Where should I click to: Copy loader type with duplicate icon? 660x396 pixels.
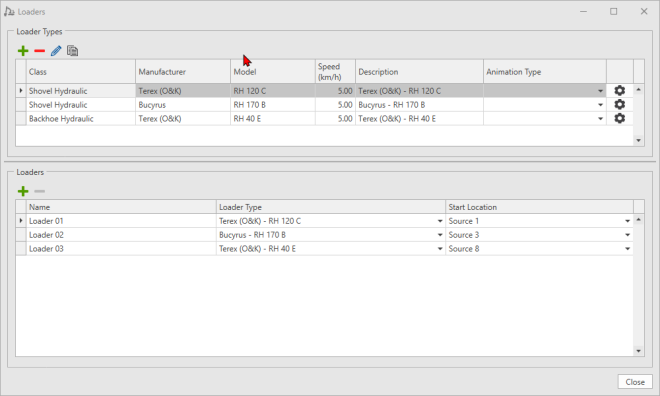point(72,51)
